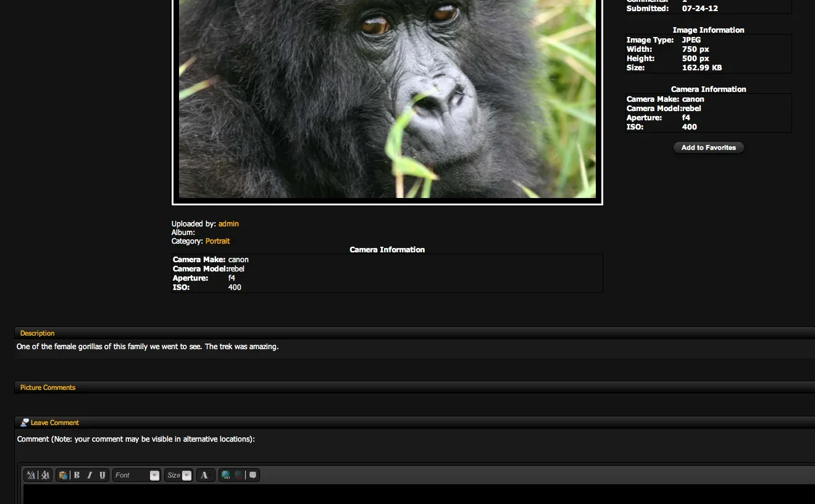Click the gorilla photo
The height and width of the screenshot is (504, 815).
click(x=387, y=99)
